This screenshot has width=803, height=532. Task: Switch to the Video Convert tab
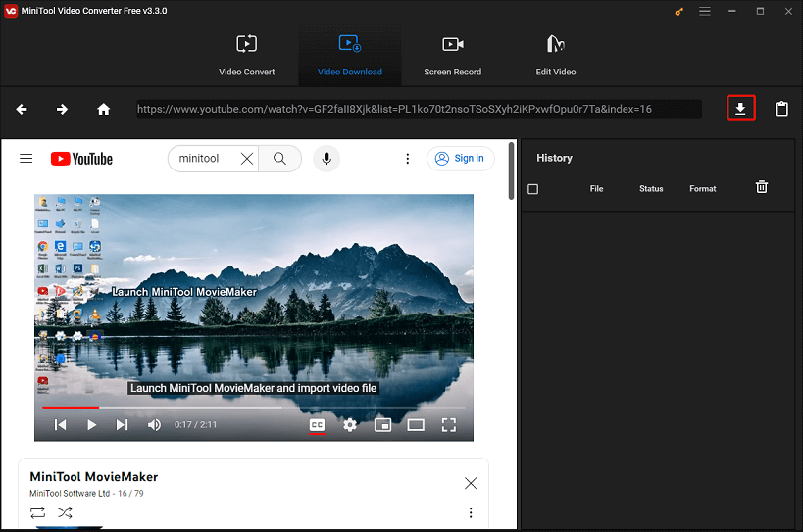(x=246, y=56)
